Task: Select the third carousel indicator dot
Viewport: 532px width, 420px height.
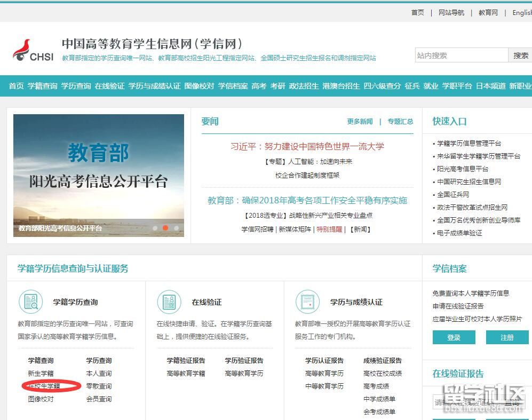Action: pyautogui.click(x=176, y=228)
